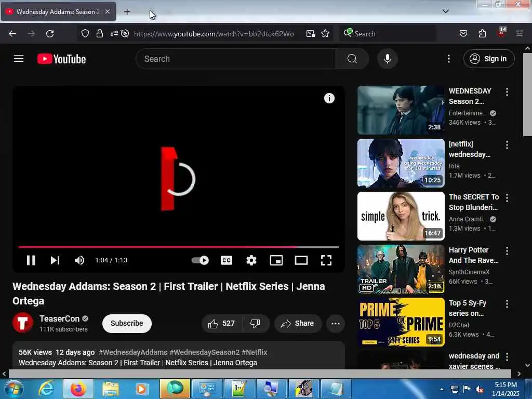The width and height of the screenshot is (532, 399).
Task: Select the Wednesday Addams browser tab
Action: pos(58,11)
